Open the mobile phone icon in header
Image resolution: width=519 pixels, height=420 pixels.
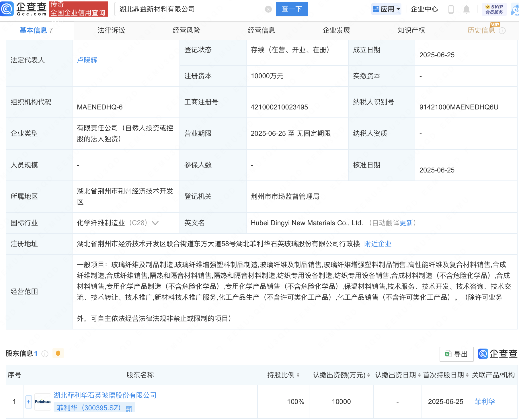[x=451, y=9]
